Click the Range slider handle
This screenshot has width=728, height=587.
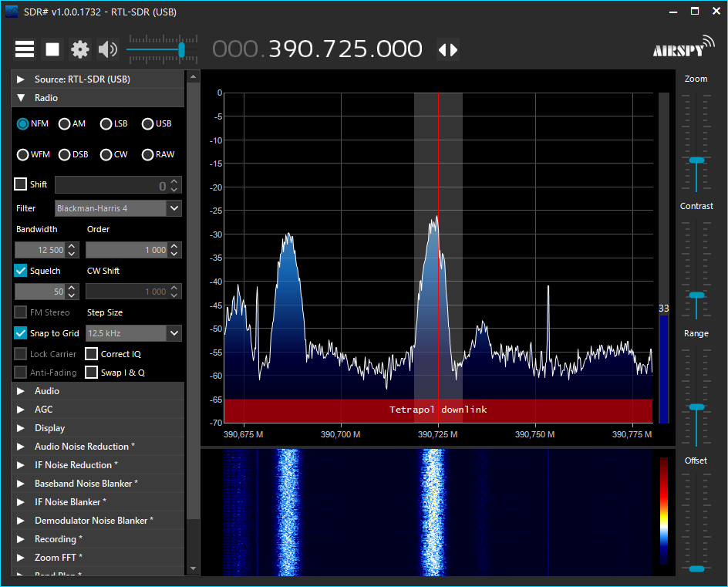coord(696,407)
